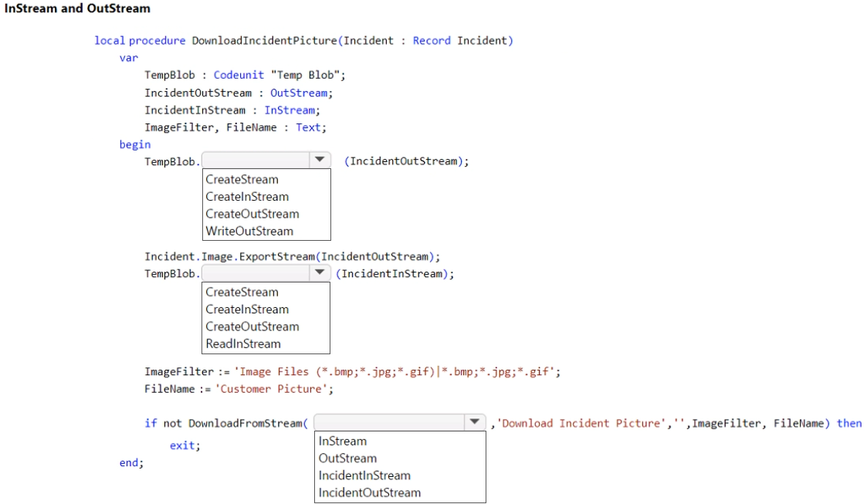Choose CreateInStream in the list above ReadInStream
Screen dimensions: 867x504
click(x=247, y=310)
